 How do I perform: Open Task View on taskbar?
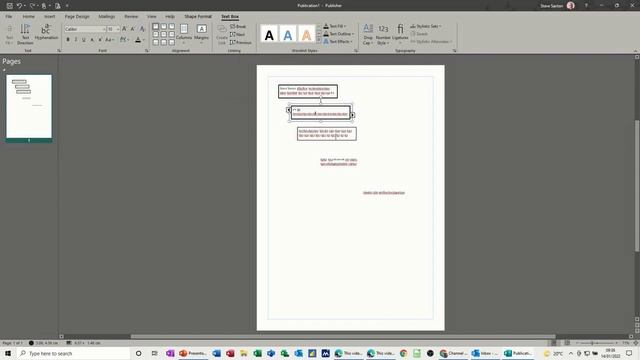154,353
